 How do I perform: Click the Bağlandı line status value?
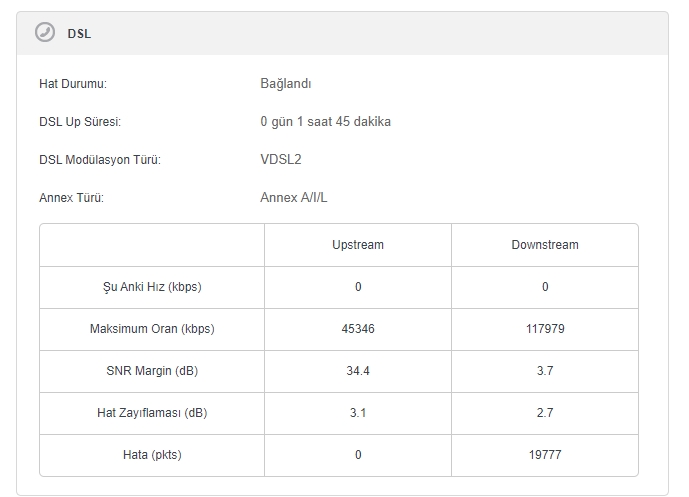[x=286, y=84]
